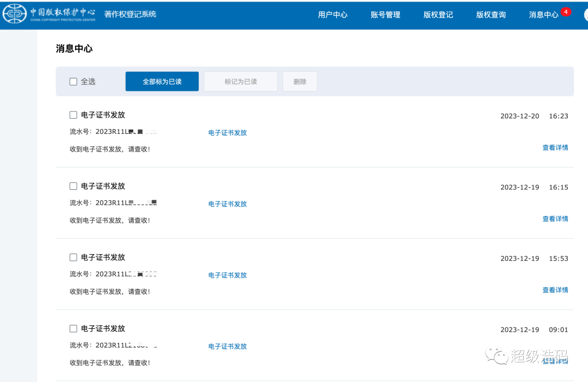This screenshot has height=382, width=588.
Task: Click the bold title of the 16:15 message
Action: click(x=103, y=186)
